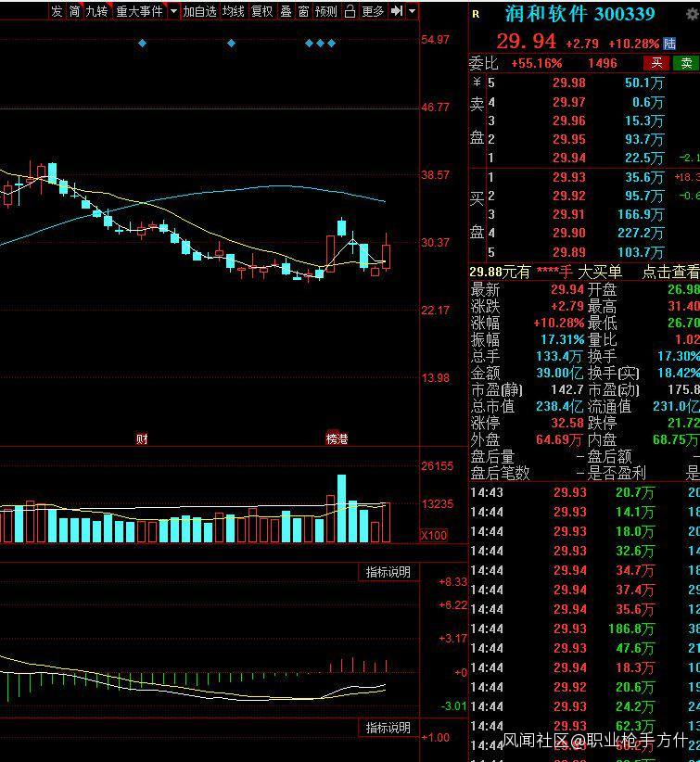Open the 预测 forecast tool

pos(325,11)
